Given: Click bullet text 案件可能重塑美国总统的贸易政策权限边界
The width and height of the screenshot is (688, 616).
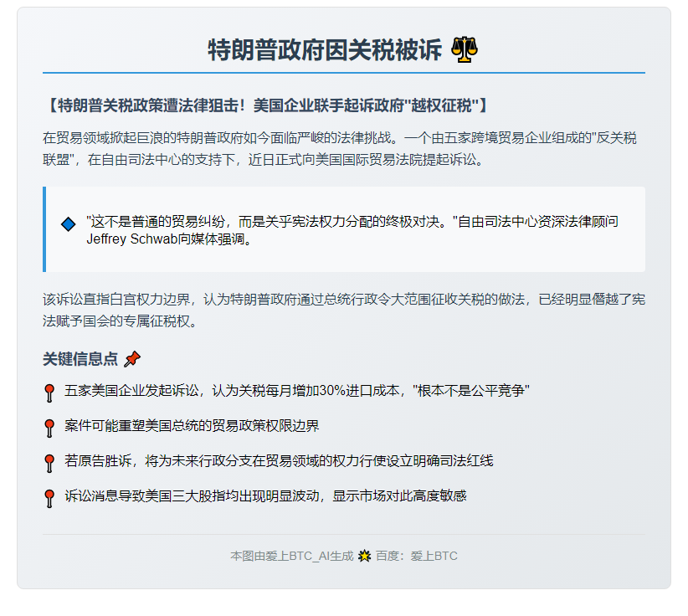Looking at the screenshot, I should (192, 425).
